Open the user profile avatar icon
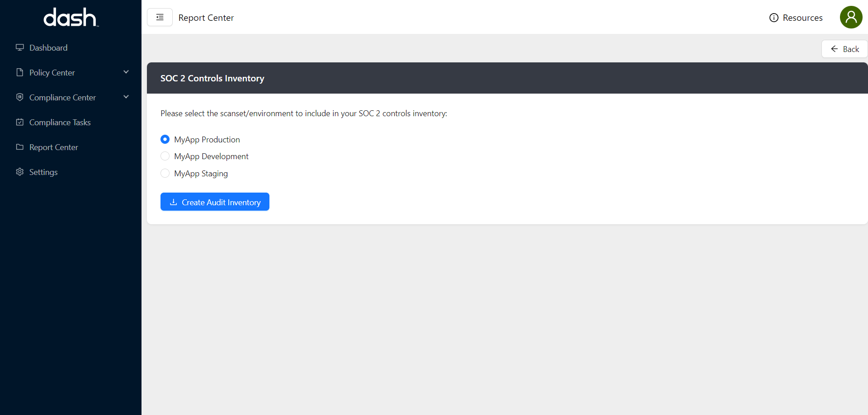 tap(851, 17)
